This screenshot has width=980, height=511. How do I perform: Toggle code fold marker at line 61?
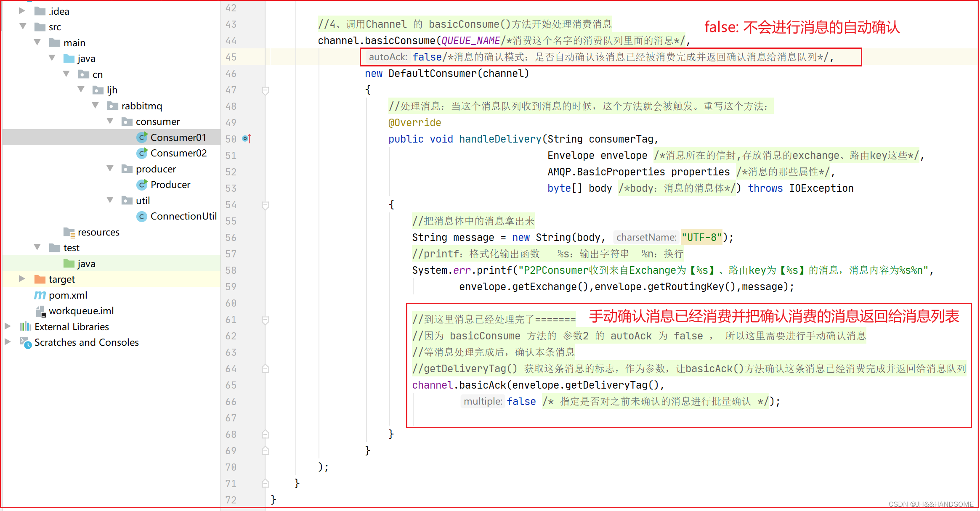266,320
